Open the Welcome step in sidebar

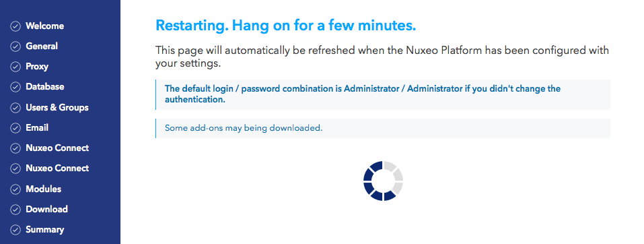(x=45, y=26)
